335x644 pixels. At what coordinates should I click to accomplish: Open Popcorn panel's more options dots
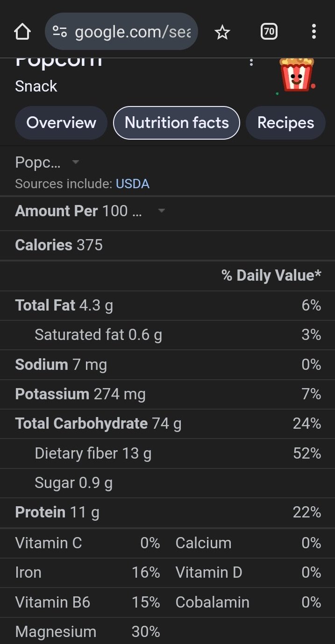point(251,63)
